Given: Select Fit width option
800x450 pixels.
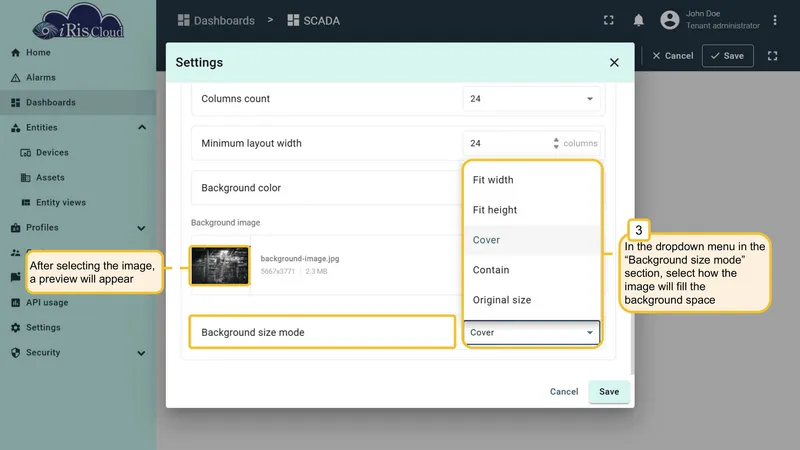Looking at the screenshot, I should (x=532, y=180).
